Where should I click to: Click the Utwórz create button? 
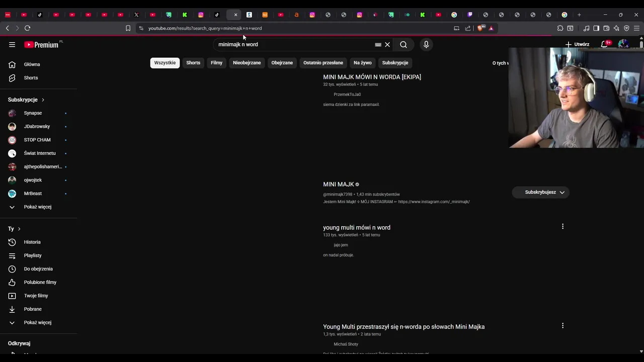point(577,44)
